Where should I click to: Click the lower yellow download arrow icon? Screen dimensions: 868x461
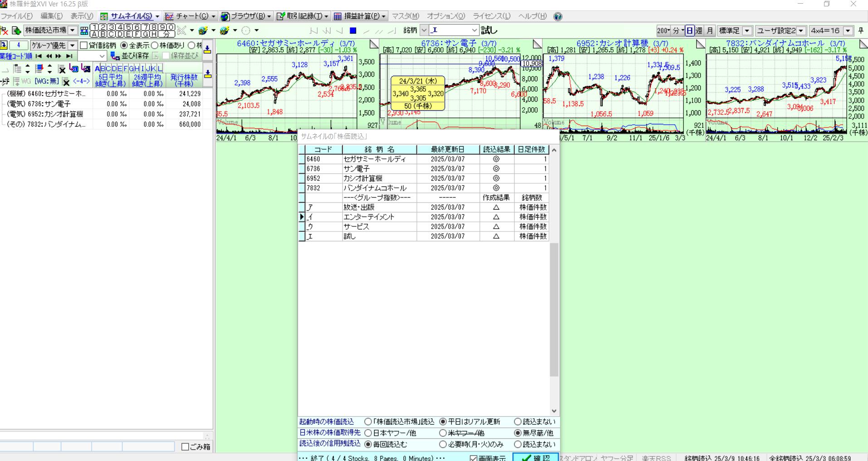click(208, 74)
